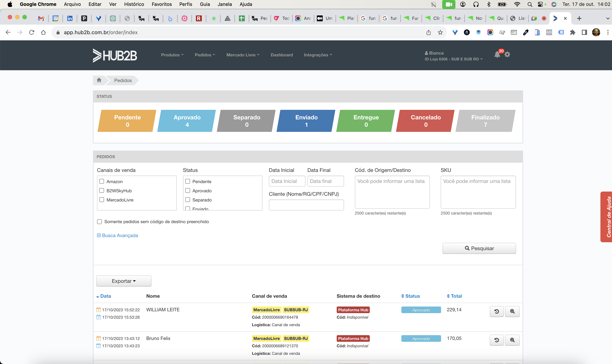The image size is (612, 364).
Task: Open the settings gear icon in header
Action: [507, 54]
